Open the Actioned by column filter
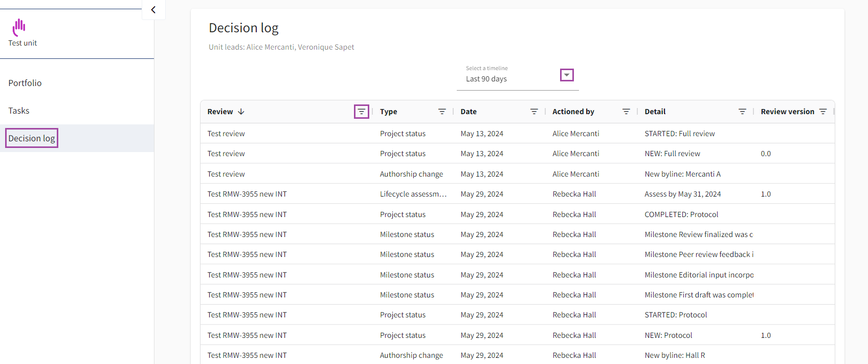The image size is (868, 364). pyautogui.click(x=626, y=112)
